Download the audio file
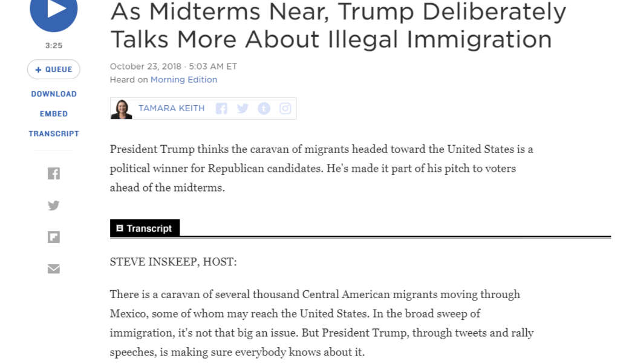Image resolution: width=629 pixels, height=364 pixels. coord(53,94)
